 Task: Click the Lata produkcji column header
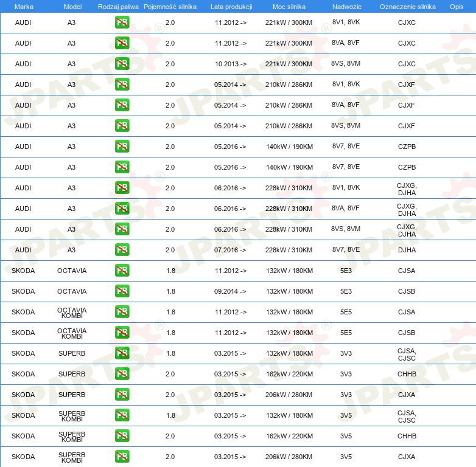231,6
